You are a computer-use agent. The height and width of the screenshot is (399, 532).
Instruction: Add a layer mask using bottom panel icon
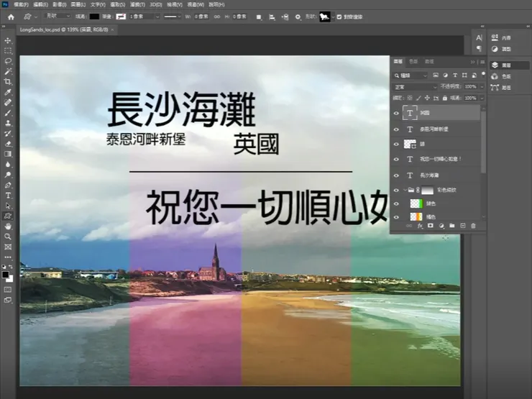click(431, 226)
